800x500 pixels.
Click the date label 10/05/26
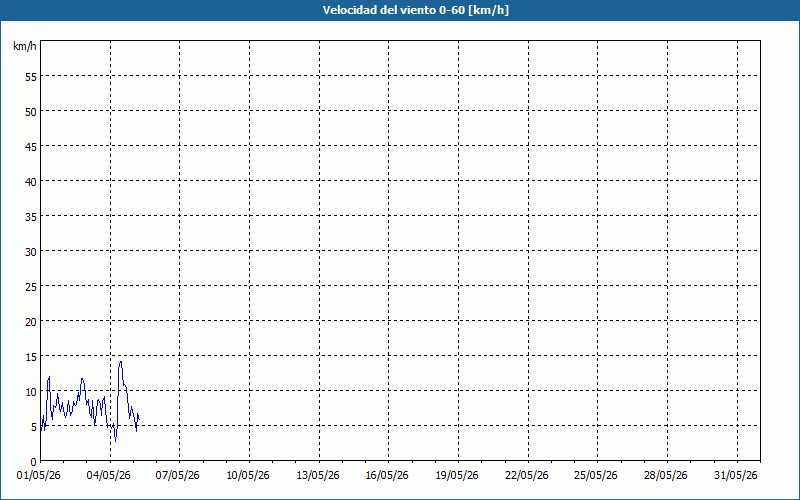point(248,476)
